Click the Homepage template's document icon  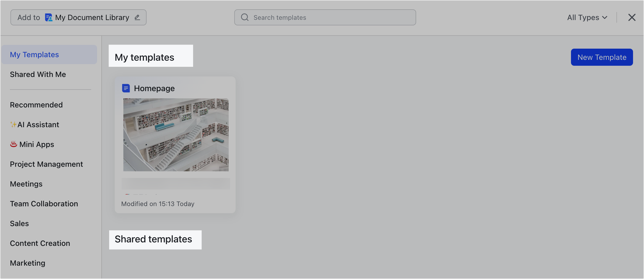pos(126,88)
